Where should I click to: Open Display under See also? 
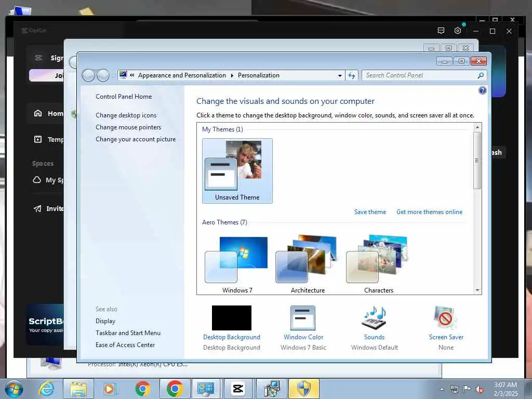click(x=105, y=321)
